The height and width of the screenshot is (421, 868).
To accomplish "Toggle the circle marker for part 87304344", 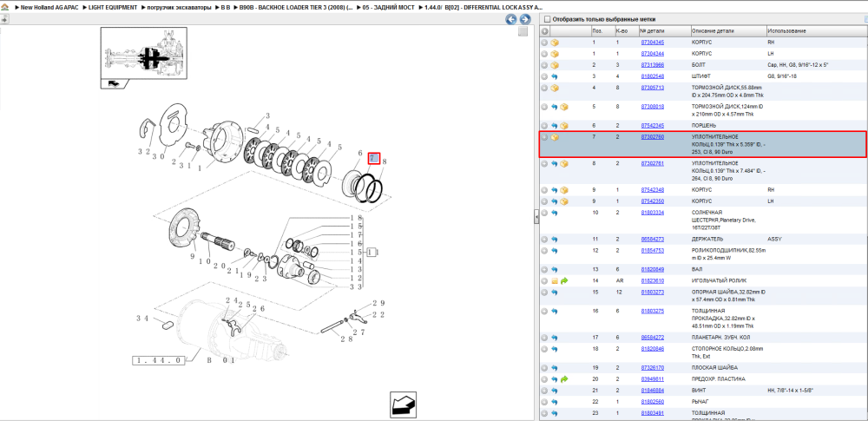I will (545, 54).
